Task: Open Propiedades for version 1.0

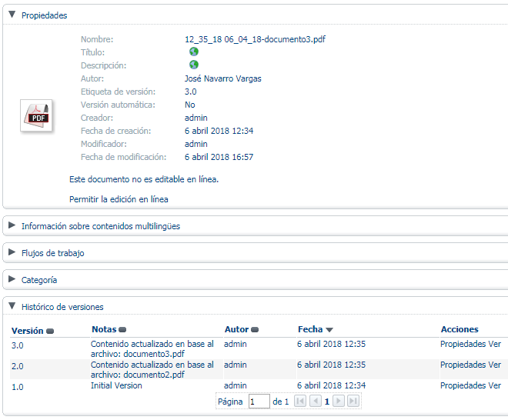Action: pyautogui.click(x=463, y=385)
